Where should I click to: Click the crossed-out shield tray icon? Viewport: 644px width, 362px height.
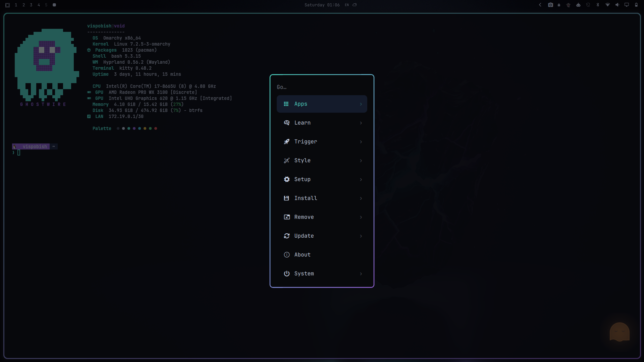click(588, 5)
